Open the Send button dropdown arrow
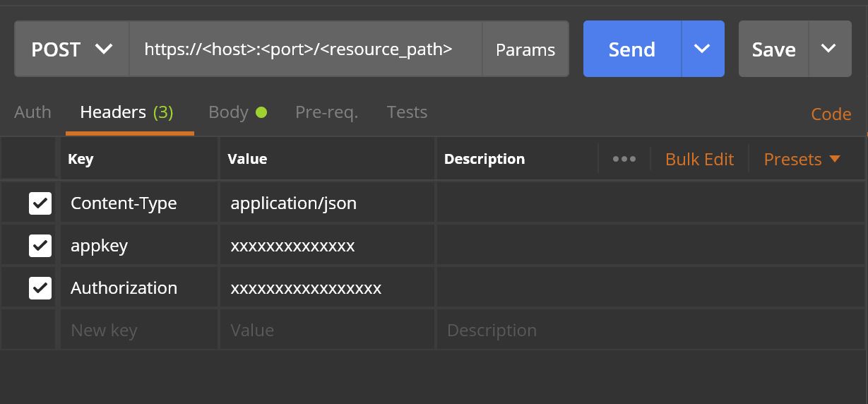The image size is (868, 404). point(702,49)
